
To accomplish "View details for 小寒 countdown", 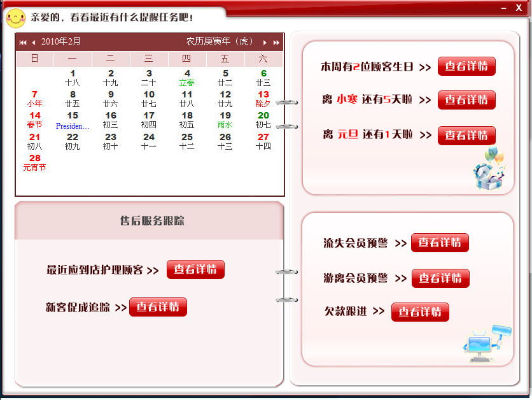I will (x=466, y=100).
